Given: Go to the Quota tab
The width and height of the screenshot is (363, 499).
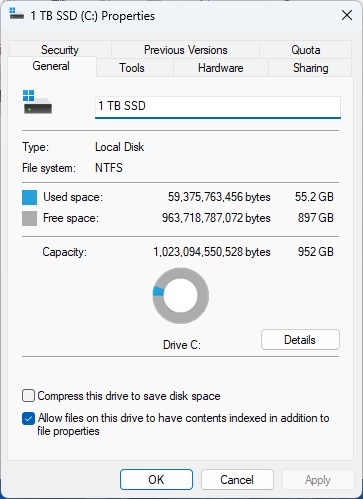Looking at the screenshot, I should [x=306, y=50].
